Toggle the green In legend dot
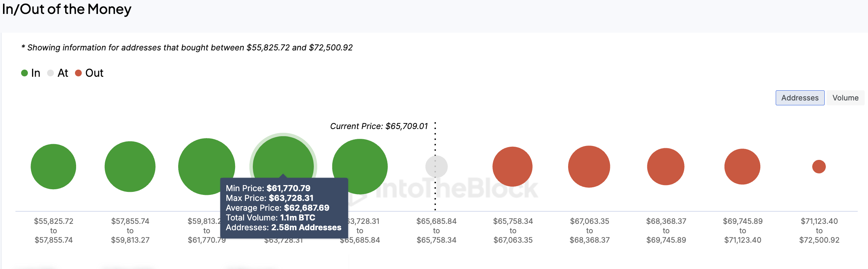This screenshot has width=868, height=269. pos(24,73)
